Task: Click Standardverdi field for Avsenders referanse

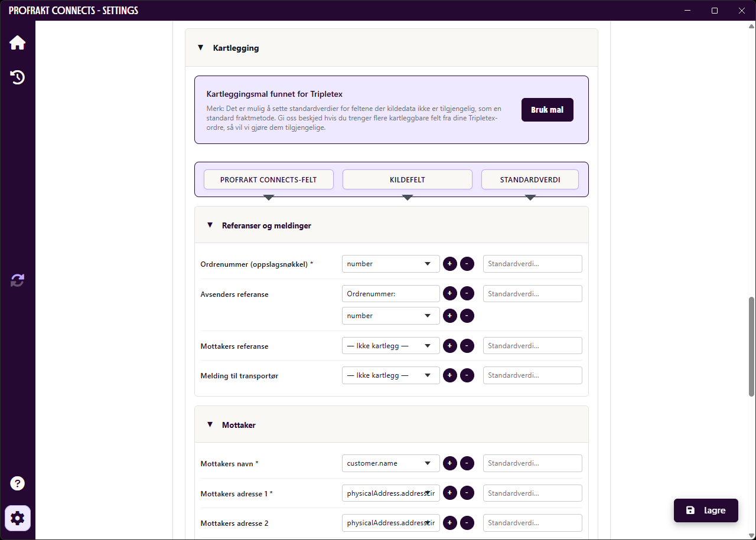Action: [x=533, y=293]
